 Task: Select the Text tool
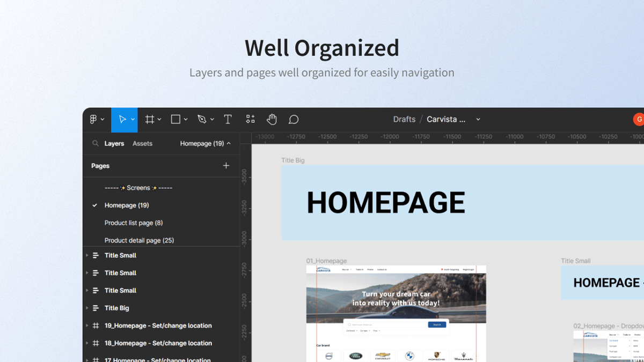(x=228, y=119)
